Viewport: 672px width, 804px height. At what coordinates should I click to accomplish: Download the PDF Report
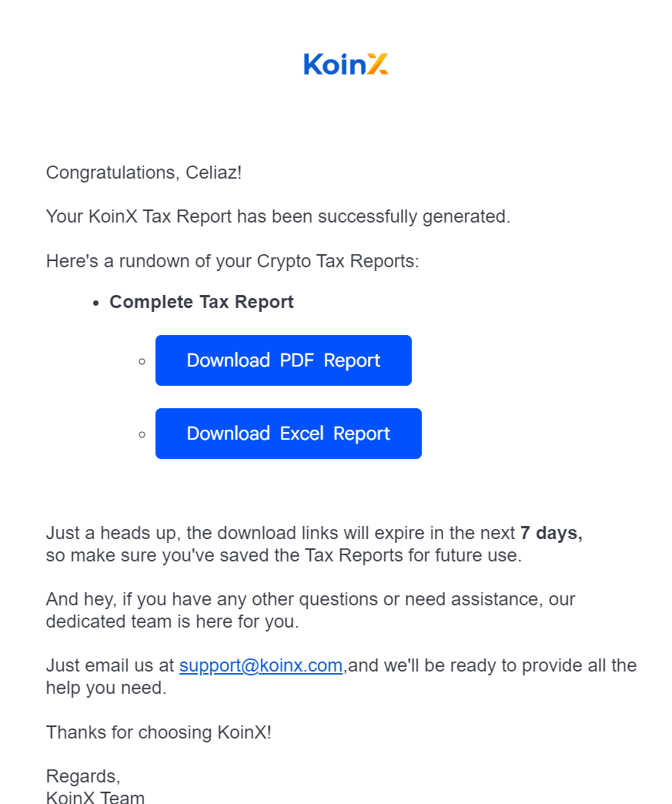tap(283, 360)
